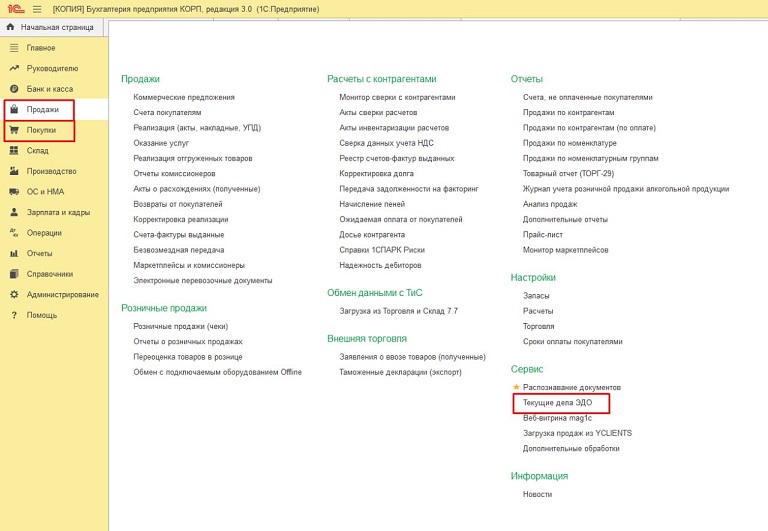768x531 pixels.
Task: Click the Производство factory icon
Action: click(14, 171)
